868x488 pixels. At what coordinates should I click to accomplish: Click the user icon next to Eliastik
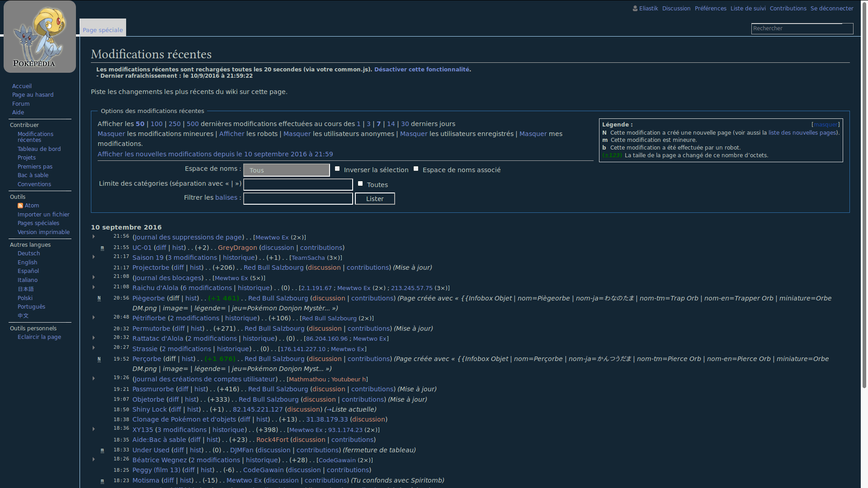635,8
